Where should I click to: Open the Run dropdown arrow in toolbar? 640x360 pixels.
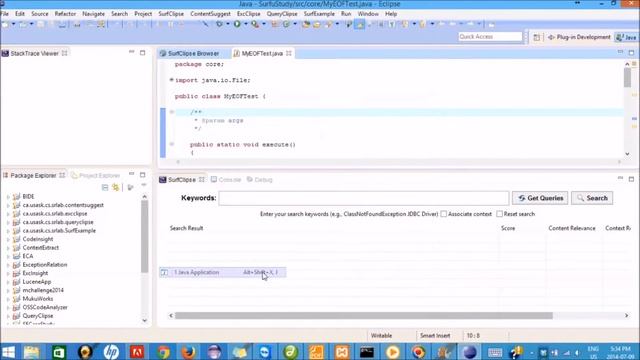click(x=246, y=24)
